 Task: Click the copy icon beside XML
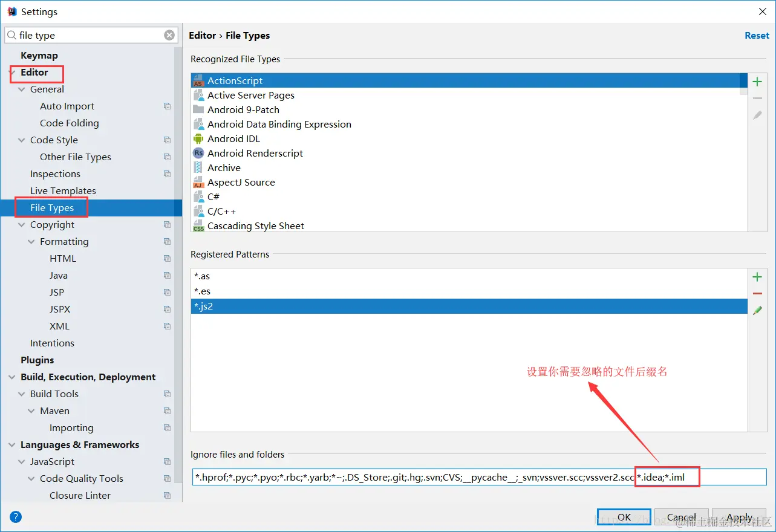(x=167, y=326)
